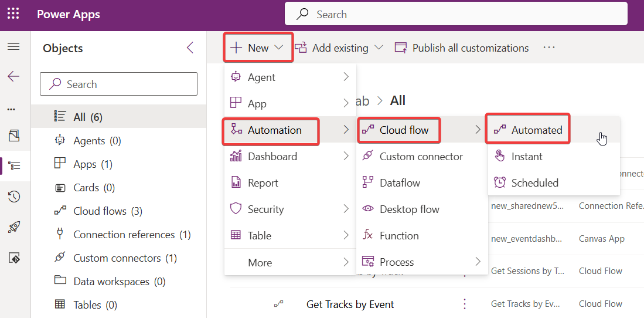Click the Objects search field
The width and height of the screenshot is (644, 318).
(119, 84)
